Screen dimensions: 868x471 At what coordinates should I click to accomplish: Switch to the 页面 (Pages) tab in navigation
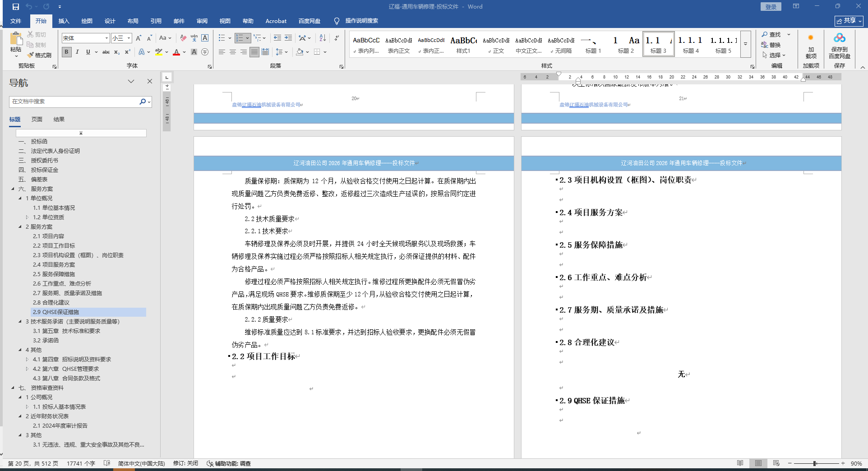37,119
